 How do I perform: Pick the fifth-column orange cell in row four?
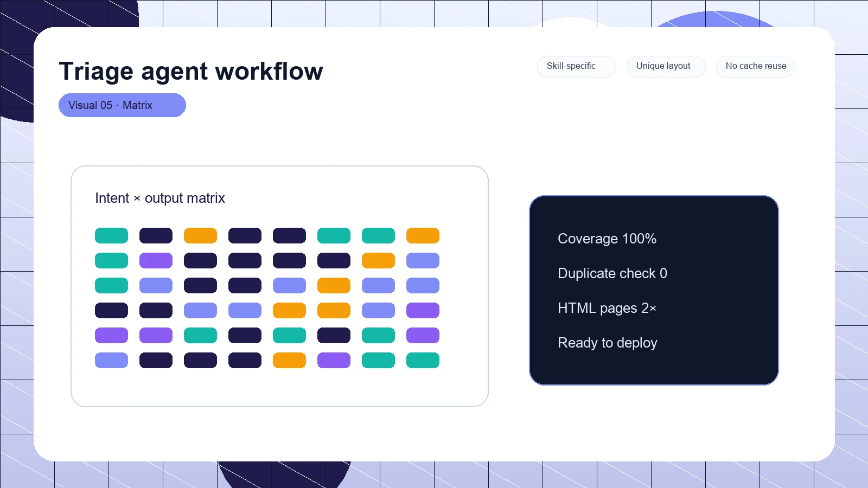point(289,311)
